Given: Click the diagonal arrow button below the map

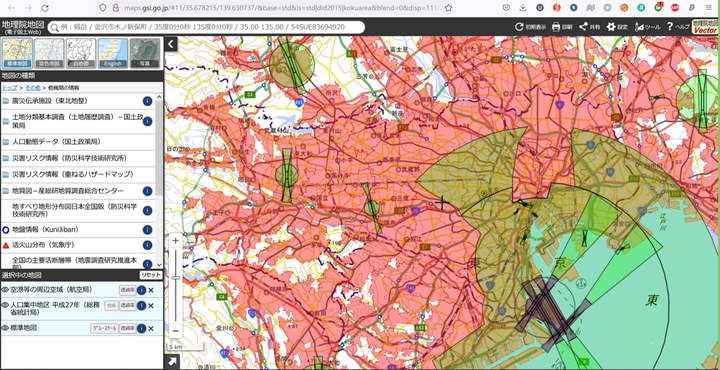Looking at the screenshot, I should (173, 362).
